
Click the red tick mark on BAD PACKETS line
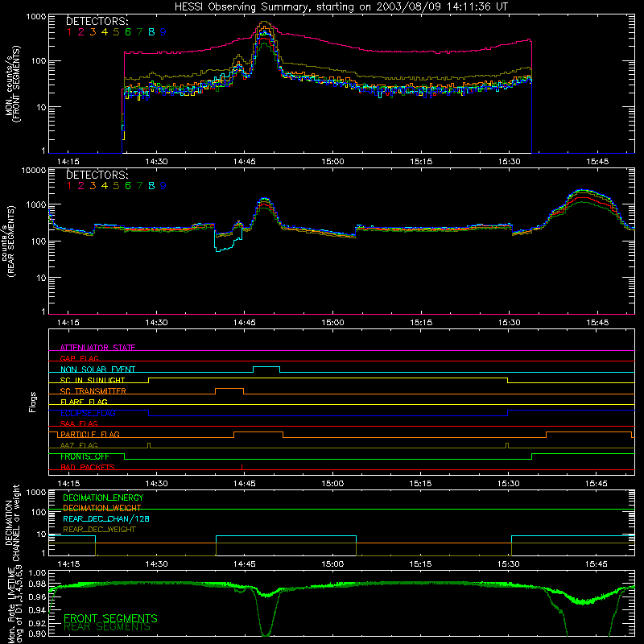tap(242, 467)
